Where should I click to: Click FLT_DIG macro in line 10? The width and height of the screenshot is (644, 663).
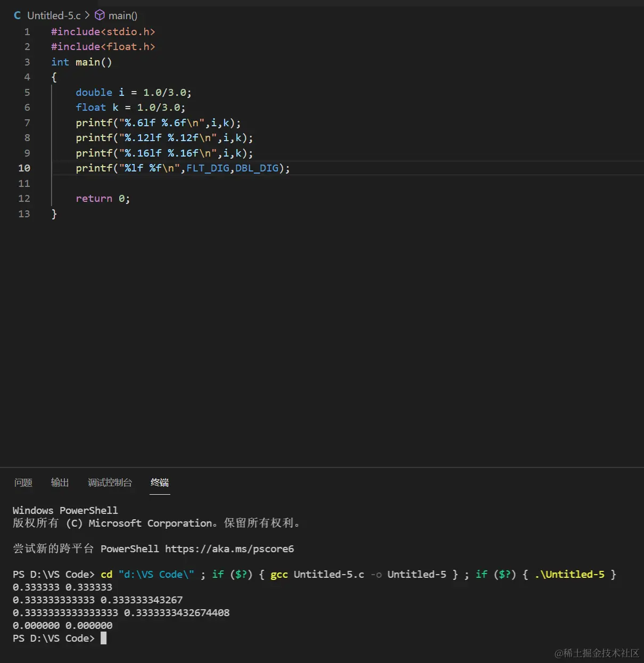(208, 168)
